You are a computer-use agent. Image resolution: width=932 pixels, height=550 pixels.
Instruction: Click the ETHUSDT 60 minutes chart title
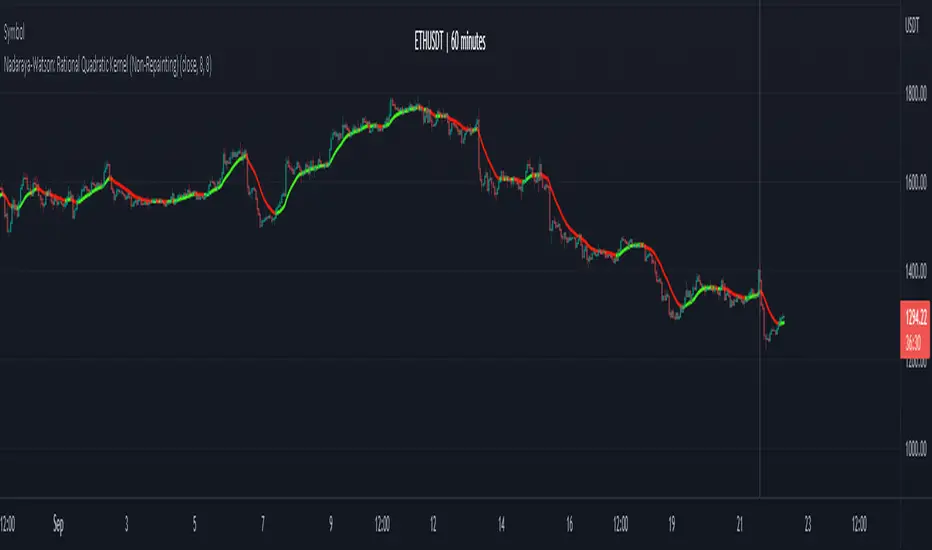pyautogui.click(x=450, y=42)
